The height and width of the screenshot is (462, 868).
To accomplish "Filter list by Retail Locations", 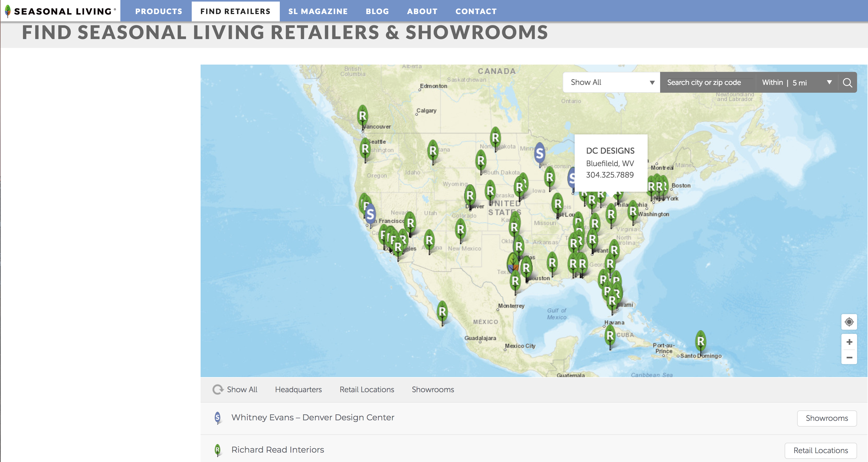I will [367, 390].
